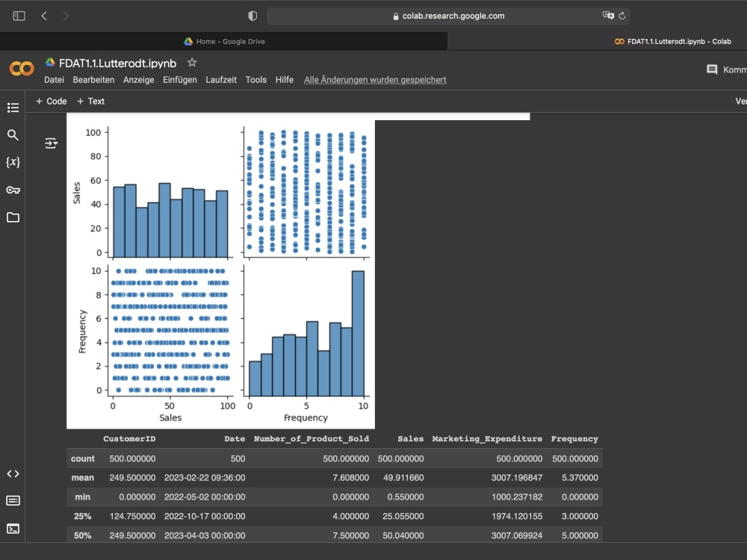
Task: Open the files folder panel
Action: [13, 217]
